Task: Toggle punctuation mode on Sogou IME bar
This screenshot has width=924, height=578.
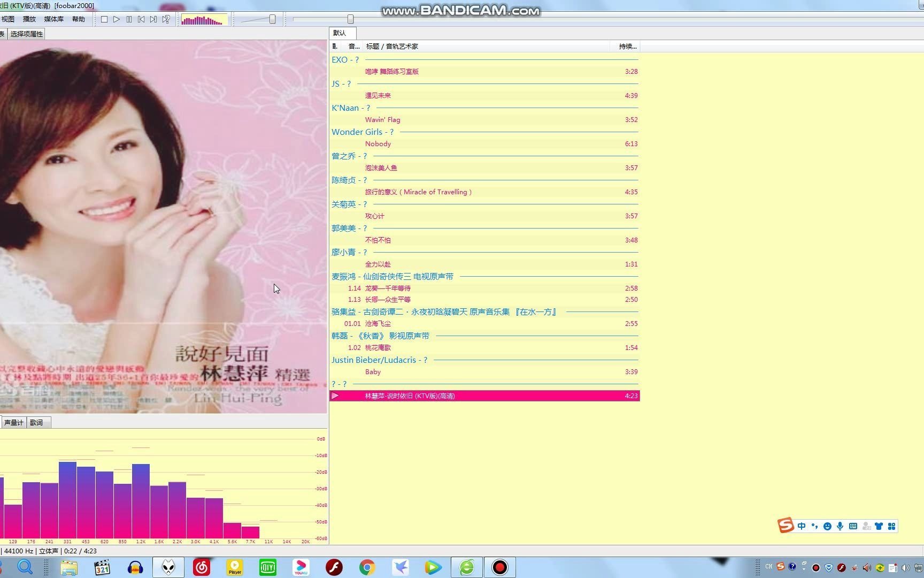Action: [x=814, y=527]
